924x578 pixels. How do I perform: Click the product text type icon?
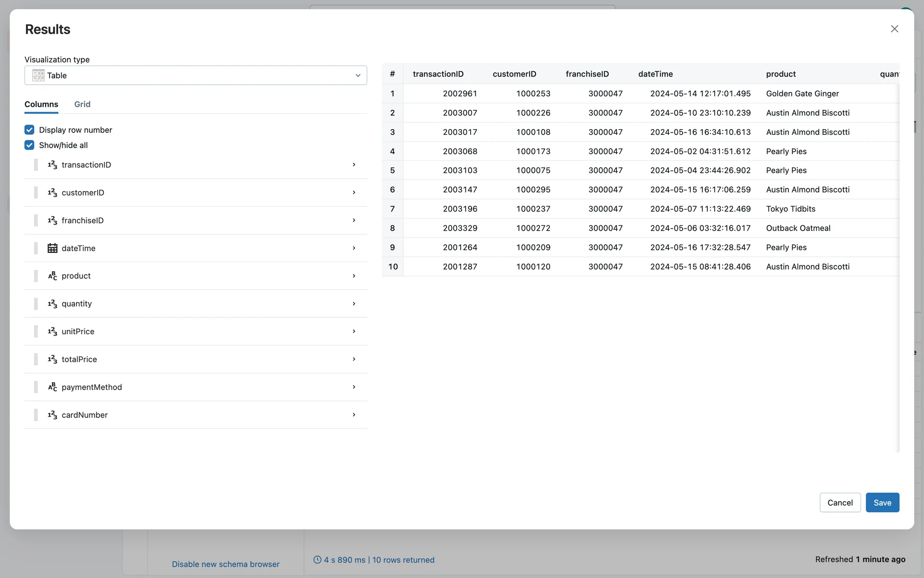[x=52, y=276]
